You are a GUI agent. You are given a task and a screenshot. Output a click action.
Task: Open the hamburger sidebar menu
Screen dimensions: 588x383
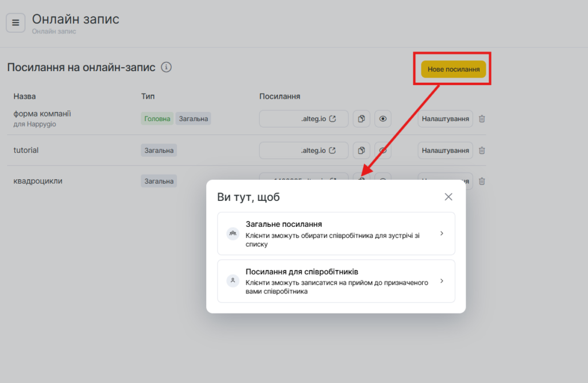tap(16, 23)
